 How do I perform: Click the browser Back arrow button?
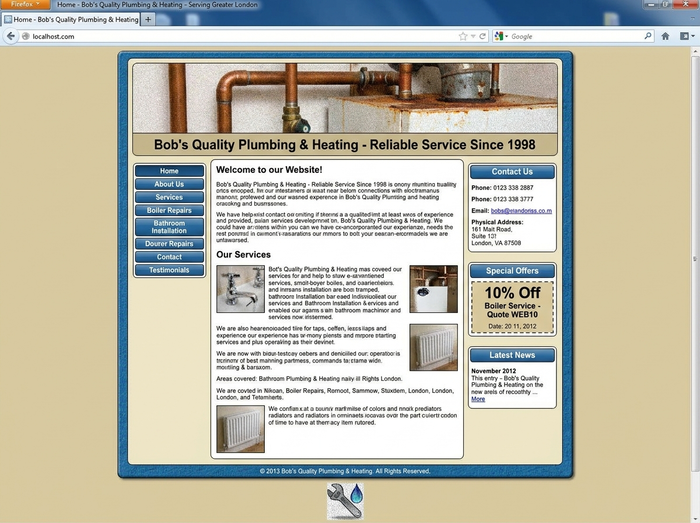tap(11, 36)
